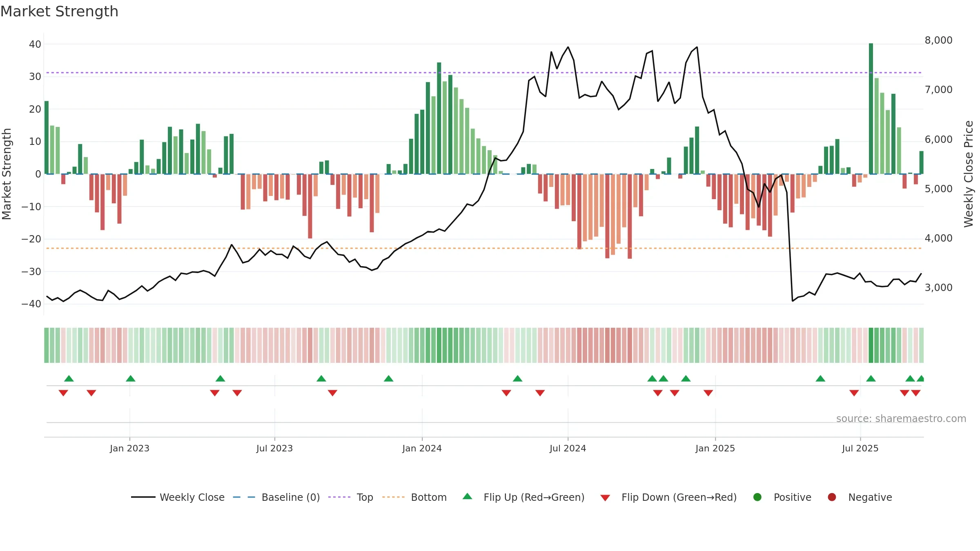This screenshot has width=980, height=551.
Task: Click the Jan 2025 axis label
Action: 715,448
